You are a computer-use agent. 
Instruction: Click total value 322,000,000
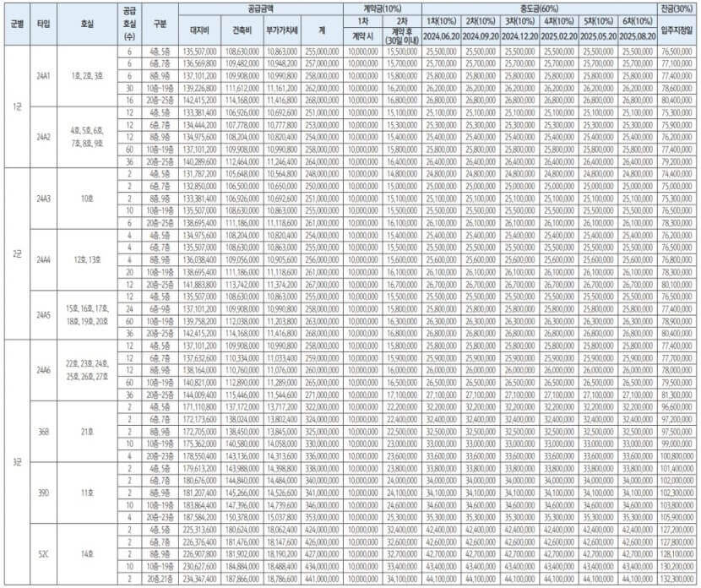(322, 407)
